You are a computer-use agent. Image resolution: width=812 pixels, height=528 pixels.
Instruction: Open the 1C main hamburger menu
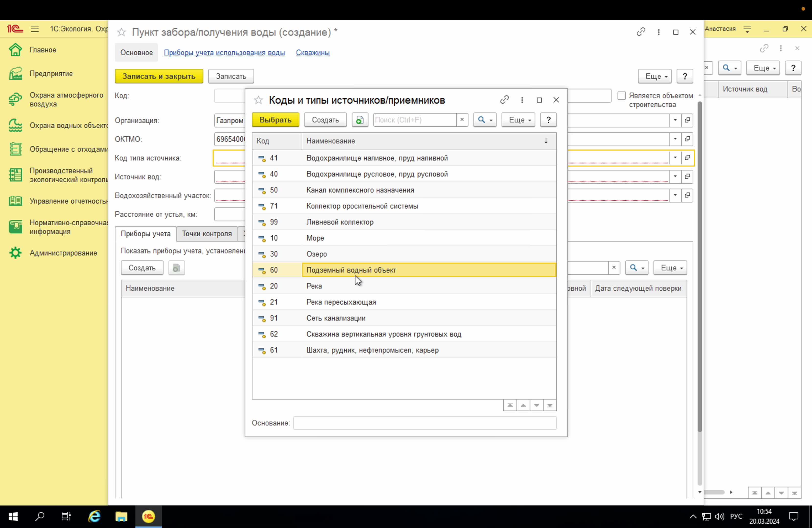tap(35, 29)
